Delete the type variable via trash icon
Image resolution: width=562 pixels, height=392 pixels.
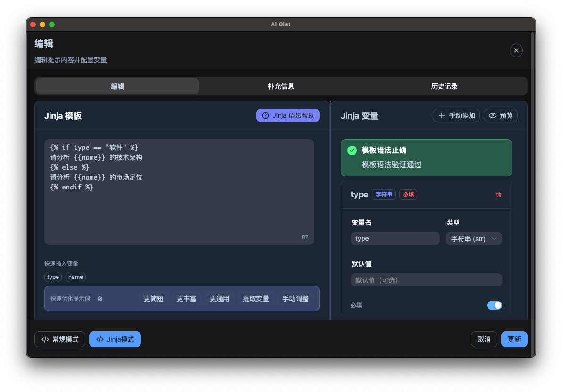coord(499,194)
